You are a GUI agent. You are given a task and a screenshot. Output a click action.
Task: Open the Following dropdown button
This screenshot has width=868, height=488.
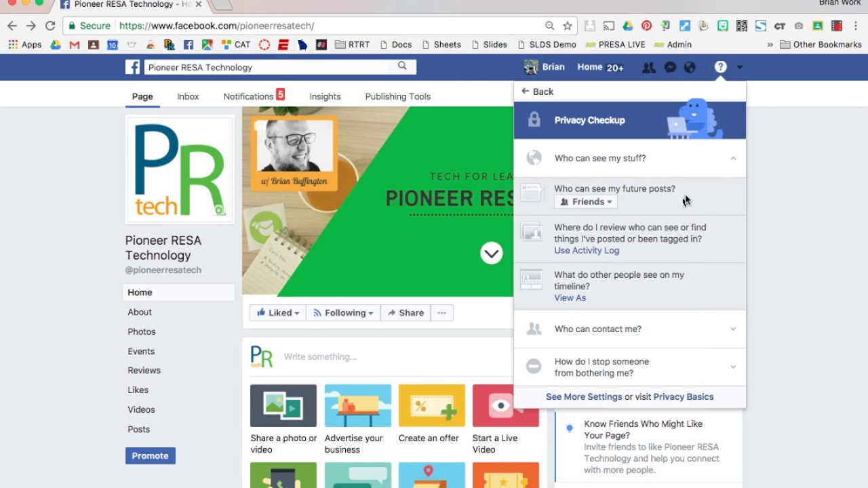point(343,312)
